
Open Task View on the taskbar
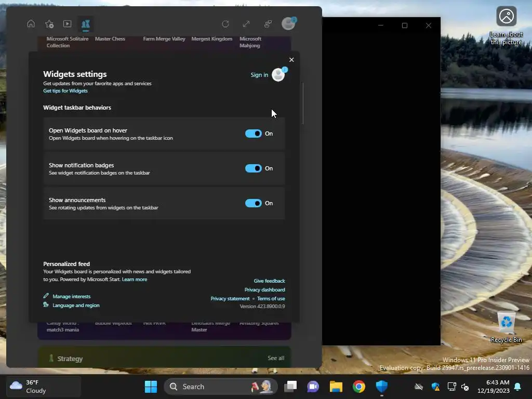[290, 387]
